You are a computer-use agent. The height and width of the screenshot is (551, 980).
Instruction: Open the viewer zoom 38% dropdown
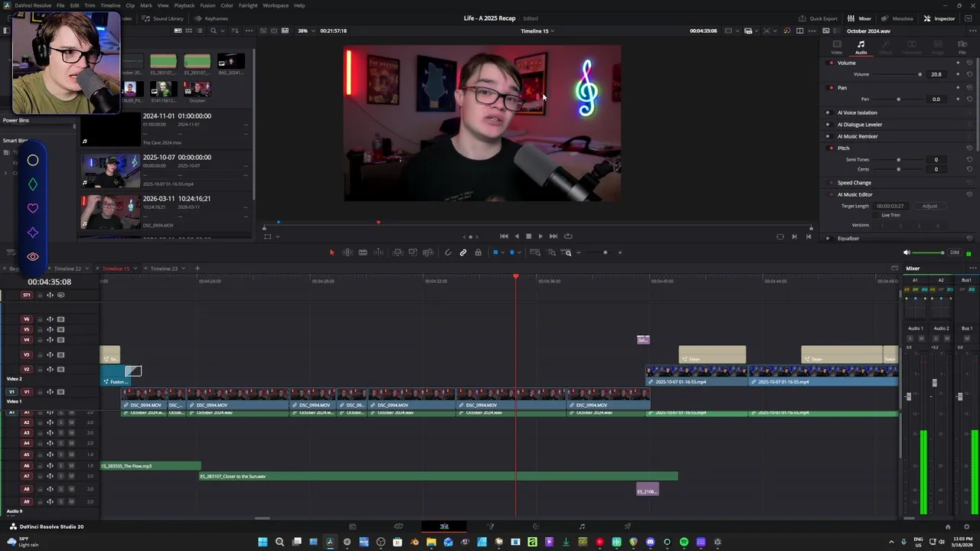pyautogui.click(x=305, y=31)
